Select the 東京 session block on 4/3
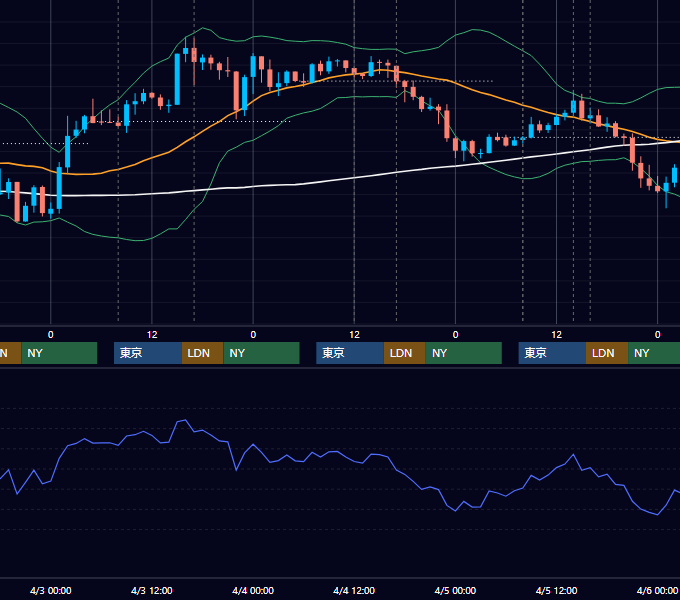The width and height of the screenshot is (680, 600). [147, 353]
